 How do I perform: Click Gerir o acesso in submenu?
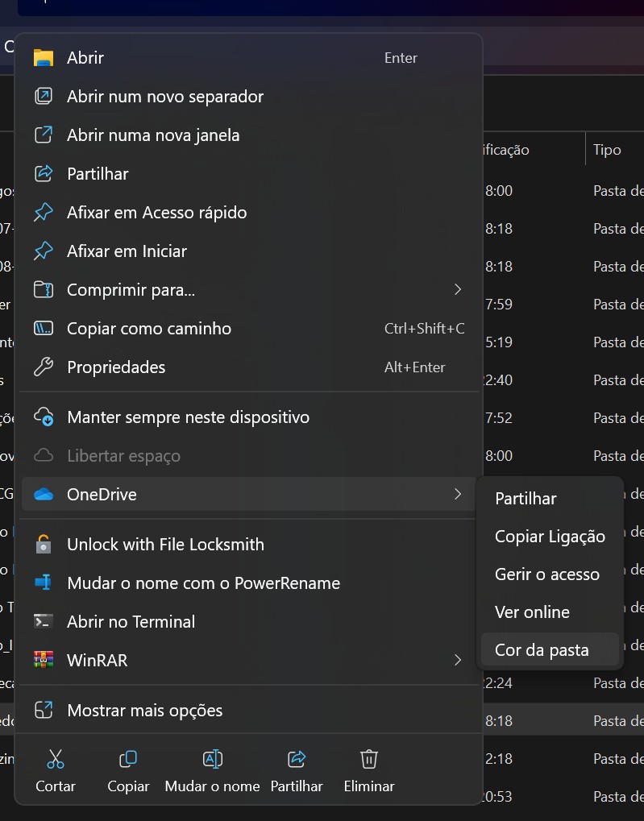tap(547, 574)
